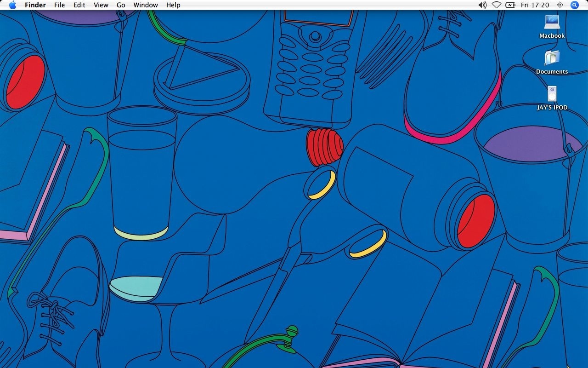Open the Finder application menu
Viewport: 588px width, 368px height.
point(35,5)
